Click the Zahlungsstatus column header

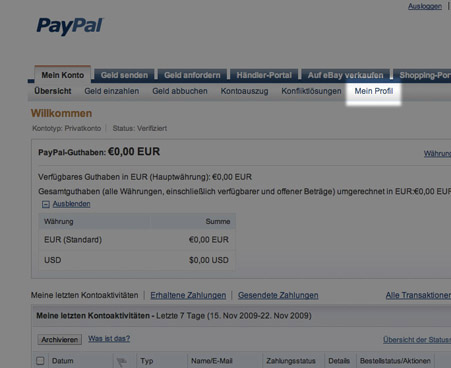point(291,361)
